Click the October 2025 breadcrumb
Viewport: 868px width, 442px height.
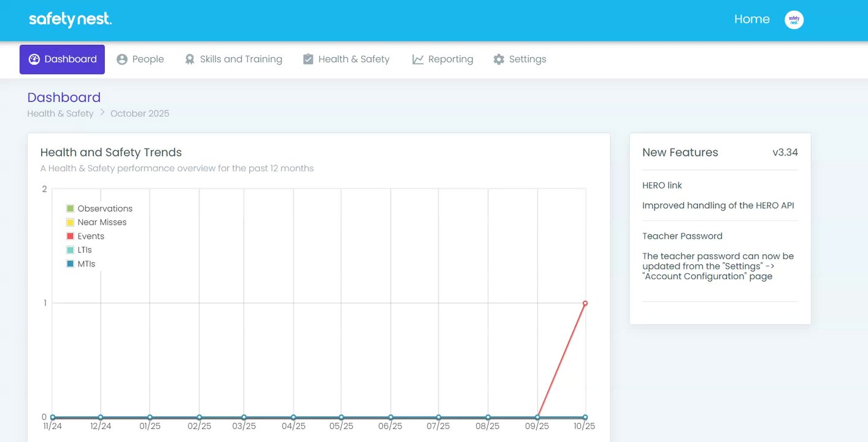[140, 114]
